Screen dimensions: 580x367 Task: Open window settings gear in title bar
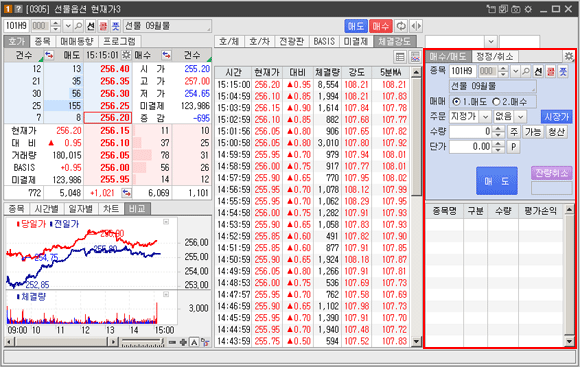[528, 9]
